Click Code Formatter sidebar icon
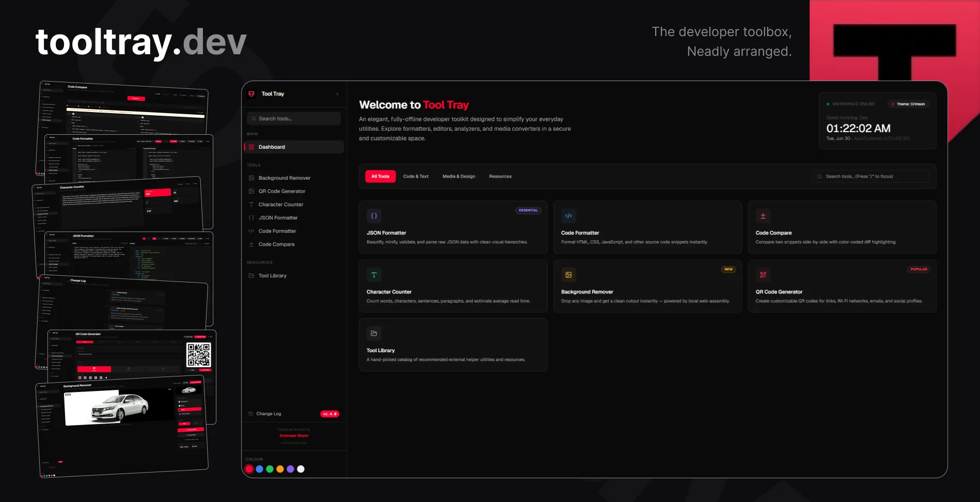 (251, 231)
